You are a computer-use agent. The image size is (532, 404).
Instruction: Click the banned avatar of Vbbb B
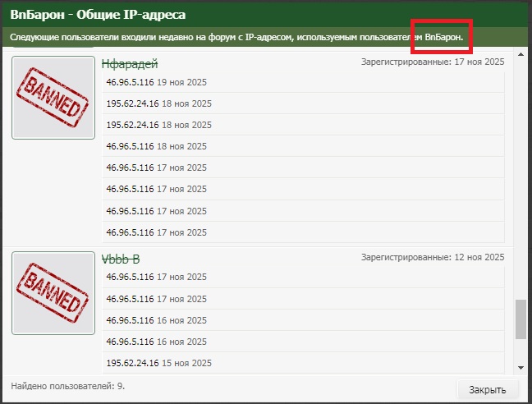click(x=53, y=292)
